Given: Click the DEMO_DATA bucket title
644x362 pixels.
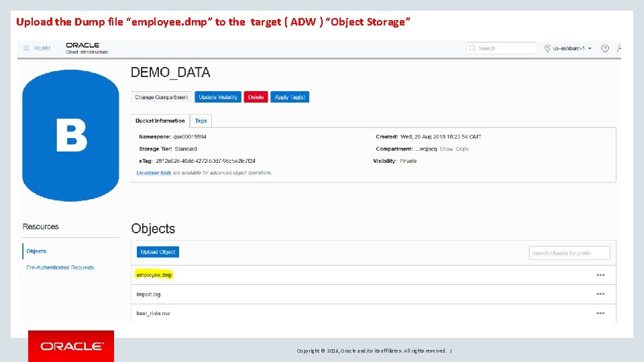Looking at the screenshot, I should (x=170, y=72).
